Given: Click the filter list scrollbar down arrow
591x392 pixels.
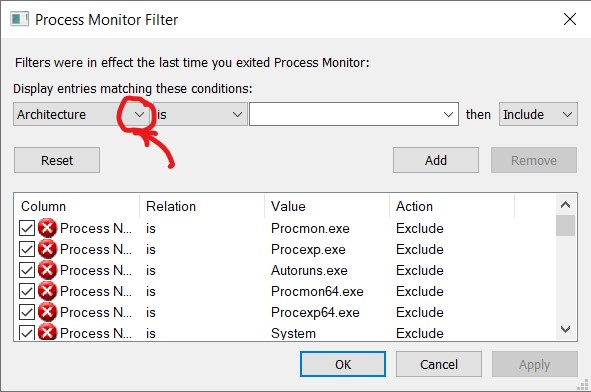Looking at the screenshot, I should coord(565,329).
